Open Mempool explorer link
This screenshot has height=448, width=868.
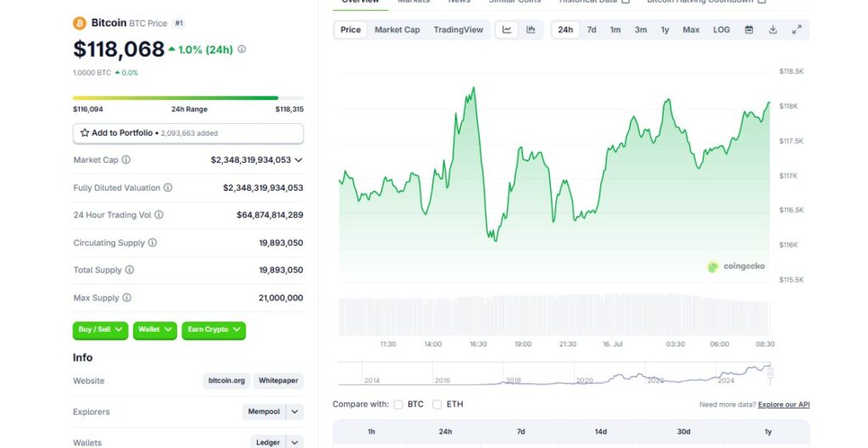coord(264,412)
